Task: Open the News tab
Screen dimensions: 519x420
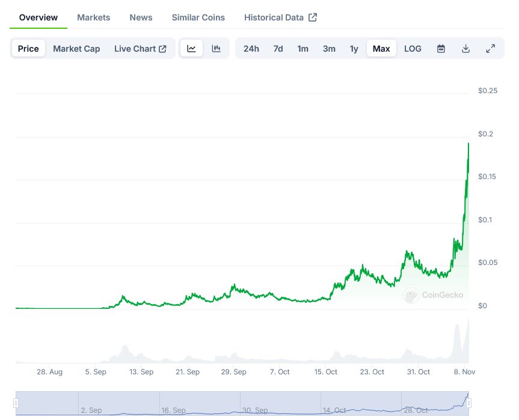Action: (141, 17)
